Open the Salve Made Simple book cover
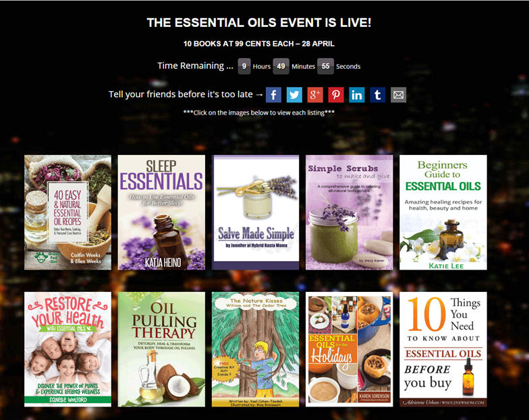This screenshot has width=529, height=420. click(255, 212)
